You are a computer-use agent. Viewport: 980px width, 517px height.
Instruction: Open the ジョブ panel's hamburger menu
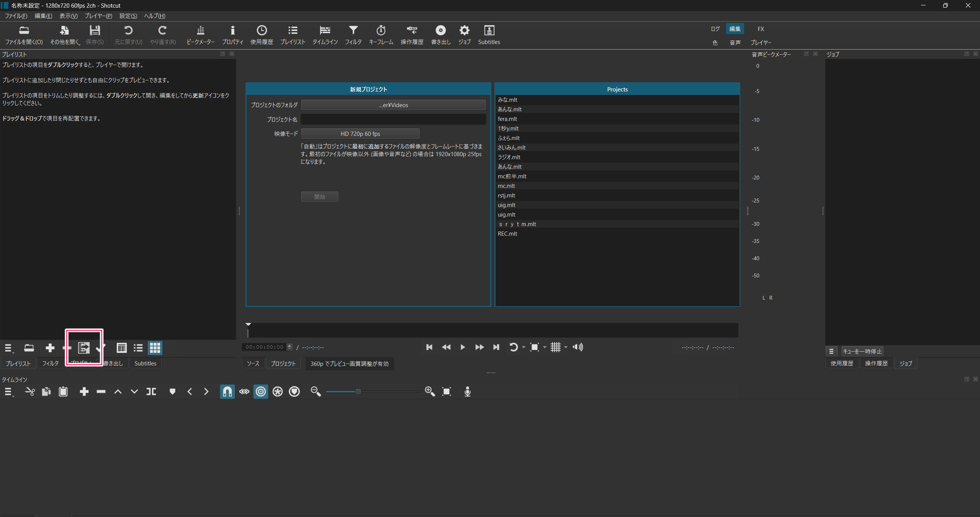pyautogui.click(x=831, y=351)
